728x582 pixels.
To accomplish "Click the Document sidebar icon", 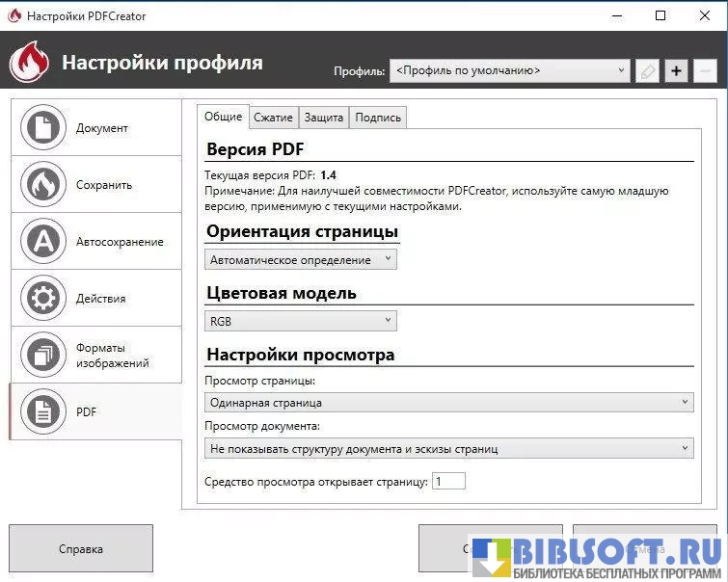I will pos(42,128).
